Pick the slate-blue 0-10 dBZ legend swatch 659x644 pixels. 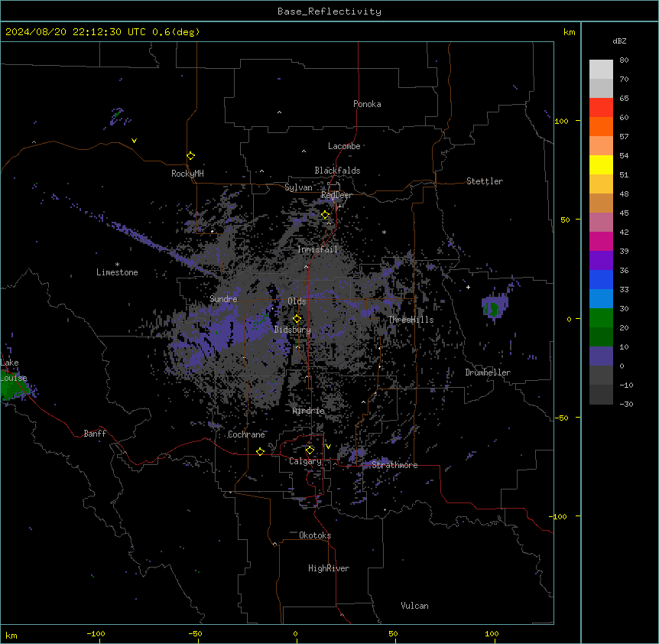click(601, 356)
